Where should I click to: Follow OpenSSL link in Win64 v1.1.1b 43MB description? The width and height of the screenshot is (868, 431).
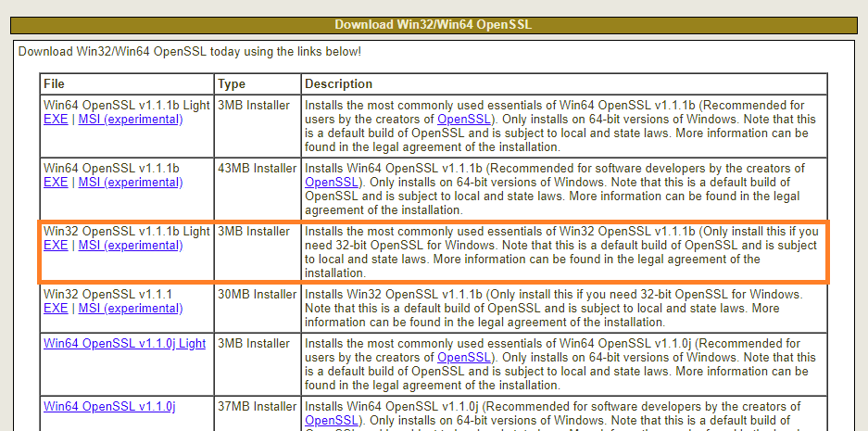click(x=331, y=183)
